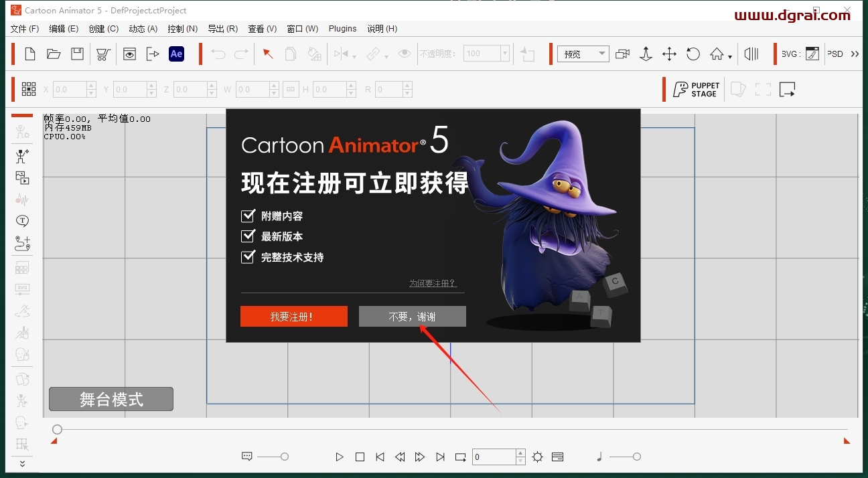This screenshot has width=868, height=478.
Task: Toggle the 完整技术支持 checkbox
Action: tap(248, 256)
